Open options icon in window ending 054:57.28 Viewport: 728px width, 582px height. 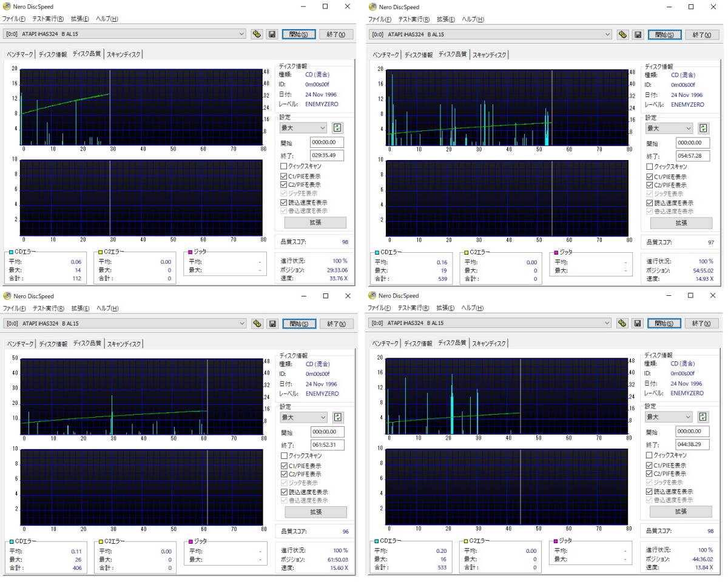coord(622,35)
